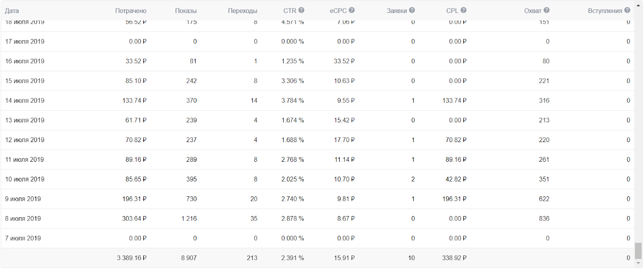Click the CPL help question icon
The width and height of the screenshot is (644, 268).
(x=463, y=10)
